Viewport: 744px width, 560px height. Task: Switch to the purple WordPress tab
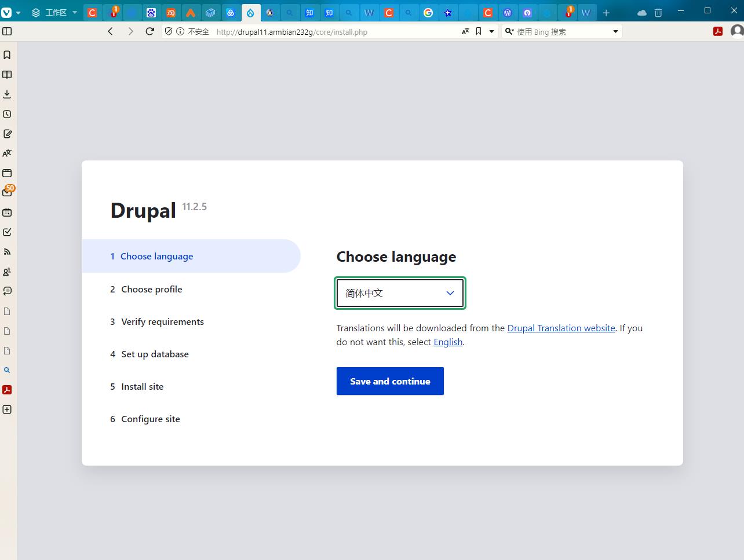tap(508, 12)
